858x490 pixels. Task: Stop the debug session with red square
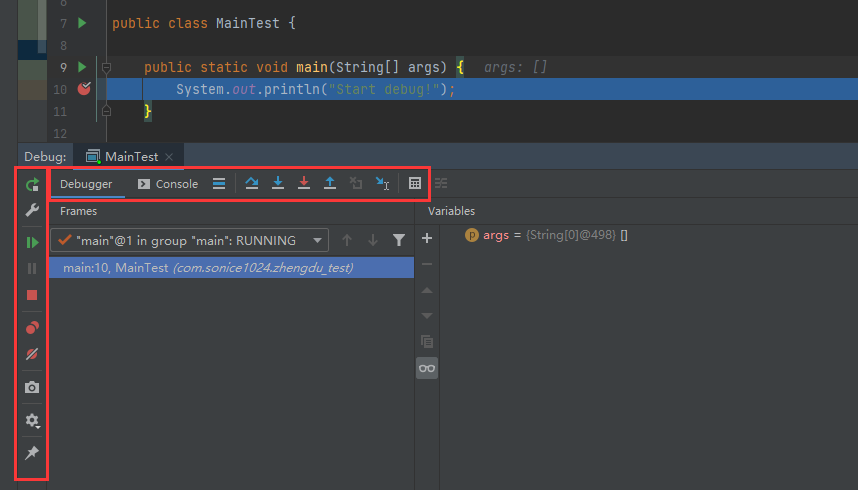point(32,295)
